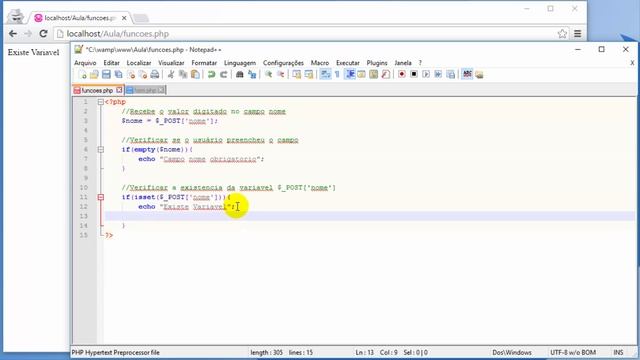640x360 pixels.
Task: Open the function list panel
Action: click(386, 75)
